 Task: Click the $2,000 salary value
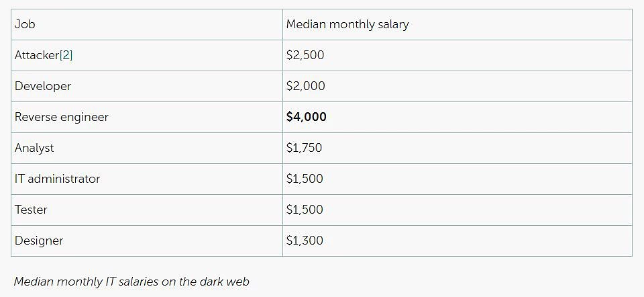point(306,86)
